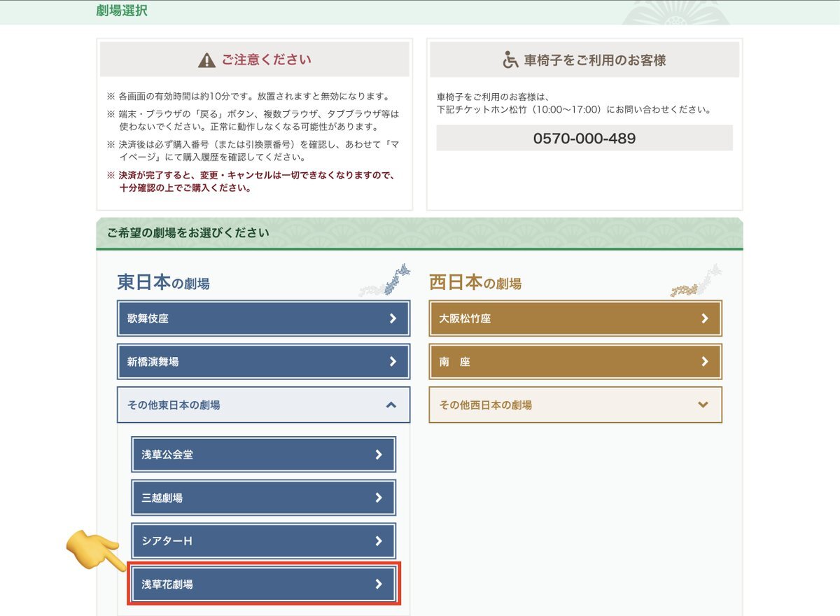Viewport: 840px width, 616px height.
Task: Click the 西日本の劇場 heading
Action: click(475, 282)
